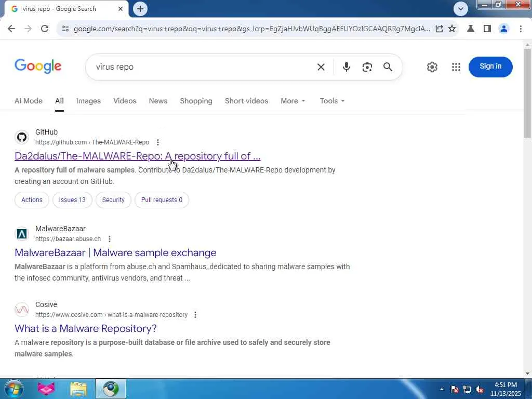Open the tab search dropdown arrow
The image size is (532, 399).
click(460, 9)
